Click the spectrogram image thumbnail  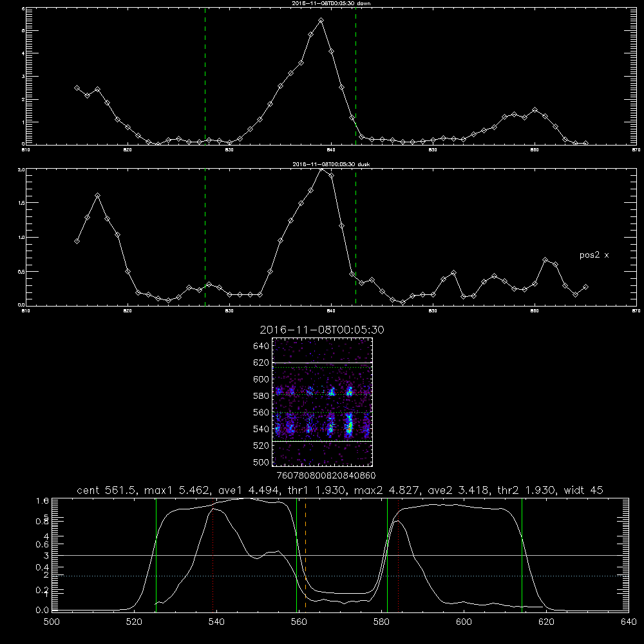322,402
